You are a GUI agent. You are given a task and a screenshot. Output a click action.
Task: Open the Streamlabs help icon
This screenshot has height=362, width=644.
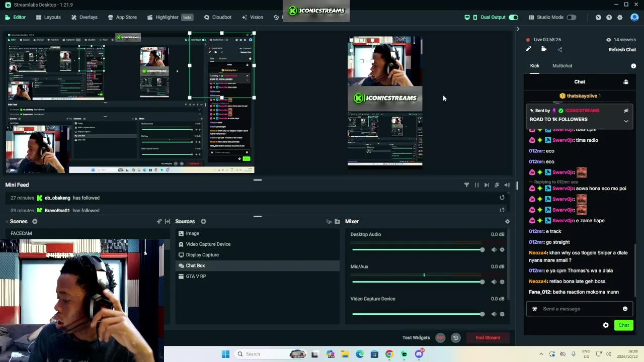pyautogui.click(x=609, y=17)
